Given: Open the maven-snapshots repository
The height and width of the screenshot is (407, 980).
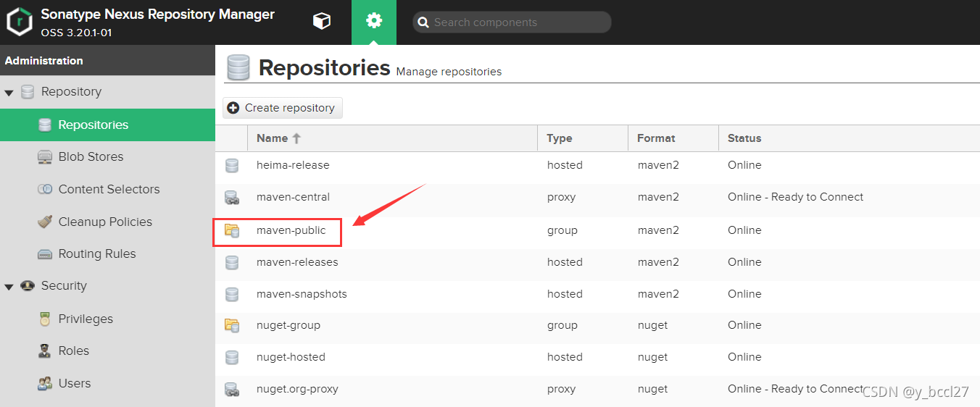Looking at the screenshot, I should point(302,294).
